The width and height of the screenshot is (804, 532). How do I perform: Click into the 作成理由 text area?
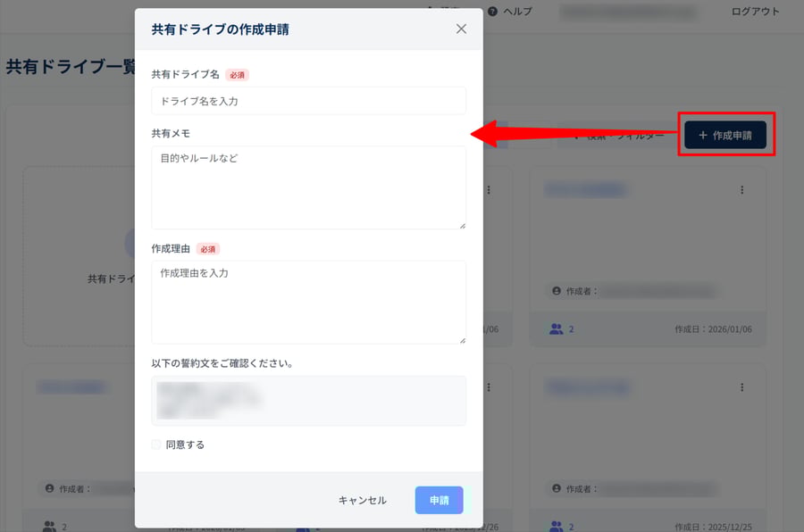[x=308, y=302]
